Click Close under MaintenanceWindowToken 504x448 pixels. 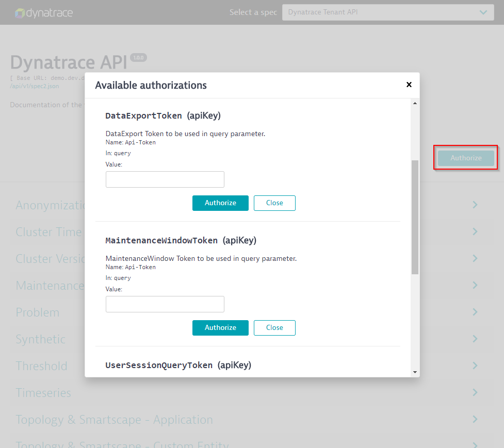point(274,327)
